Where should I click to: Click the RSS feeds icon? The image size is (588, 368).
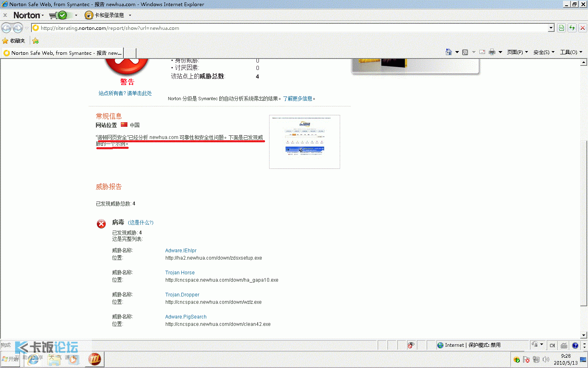(465, 52)
